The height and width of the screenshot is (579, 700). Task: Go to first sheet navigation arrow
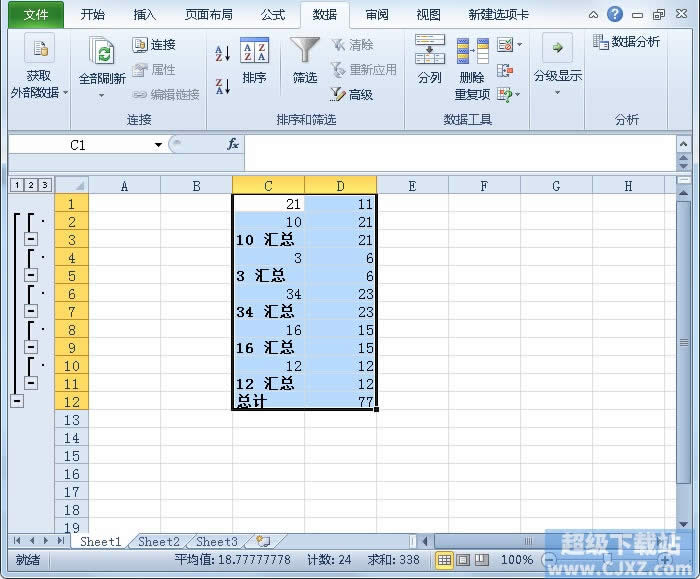tap(17, 541)
